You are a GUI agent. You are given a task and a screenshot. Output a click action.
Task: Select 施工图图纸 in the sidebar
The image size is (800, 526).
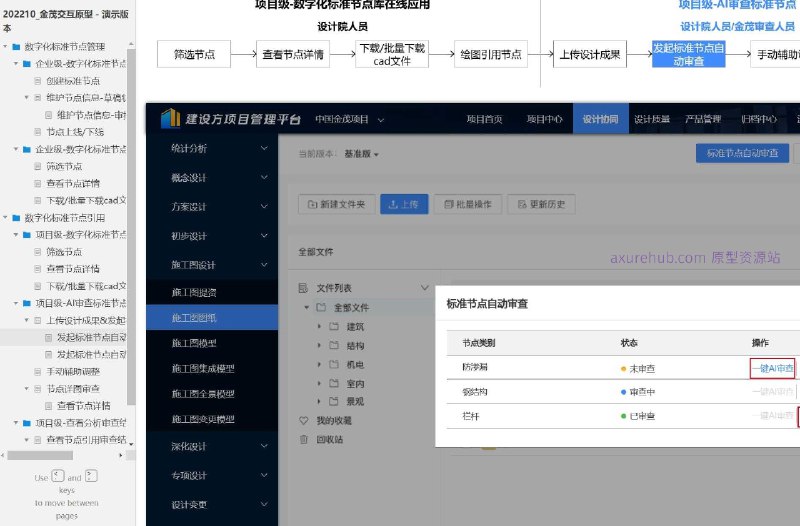tap(212, 317)
